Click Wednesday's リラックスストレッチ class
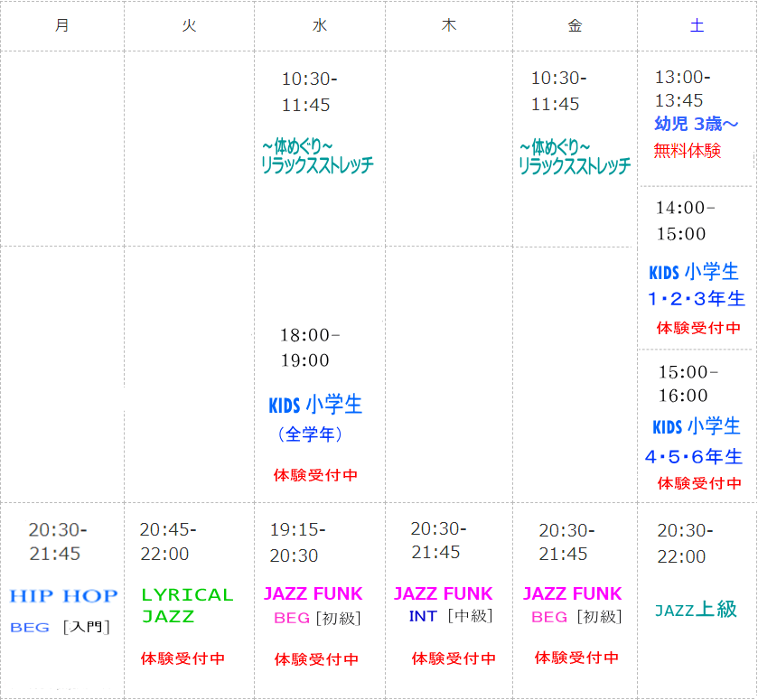758x700 pixels. 316,156
